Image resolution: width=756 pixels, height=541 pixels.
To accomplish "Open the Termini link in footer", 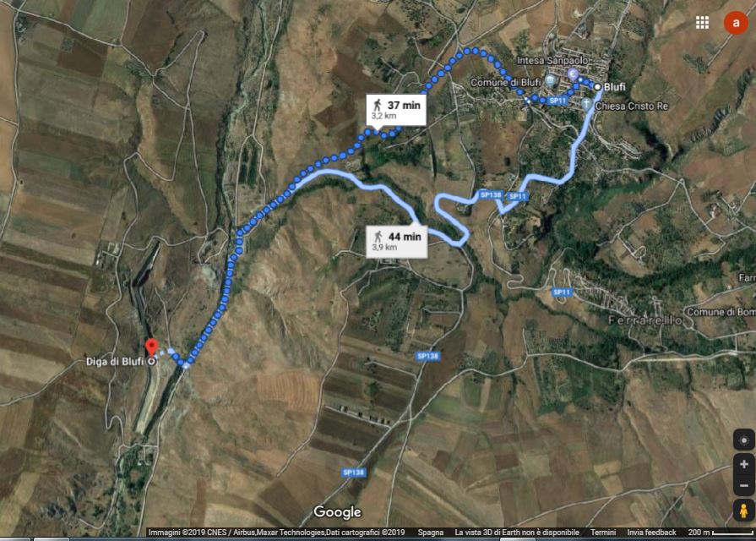I will (x=602, y=533).
